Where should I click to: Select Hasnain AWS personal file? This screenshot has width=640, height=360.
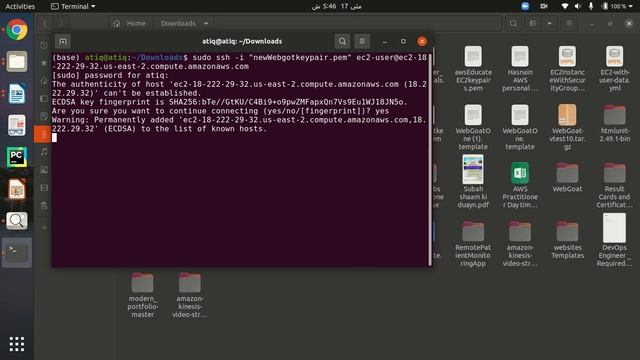pos(520,69)
